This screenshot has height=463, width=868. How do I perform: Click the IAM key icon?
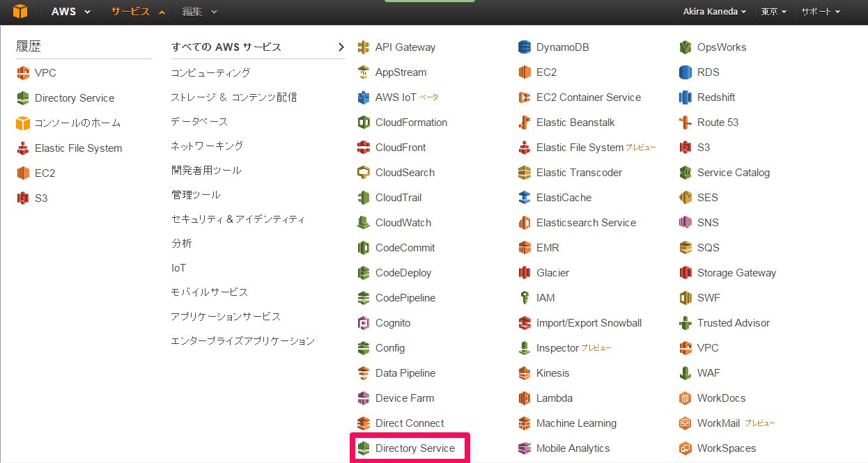point(525,298)
